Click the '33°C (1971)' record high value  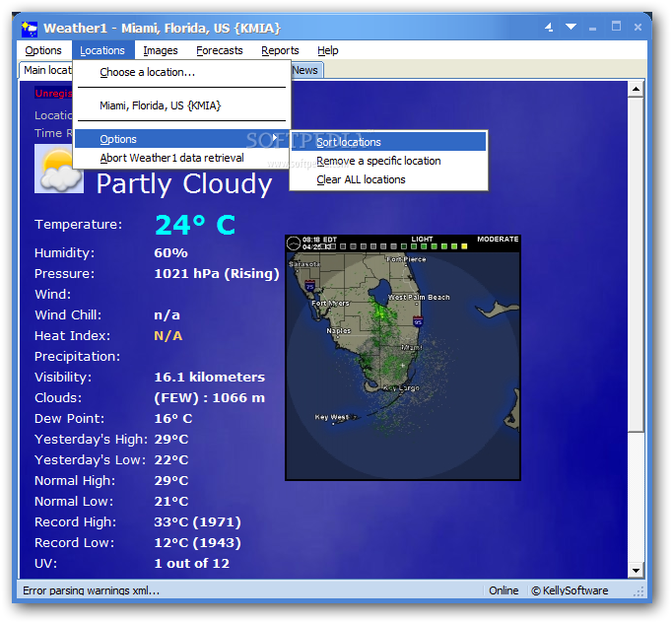pyautogui.click(x=197, y=522)
